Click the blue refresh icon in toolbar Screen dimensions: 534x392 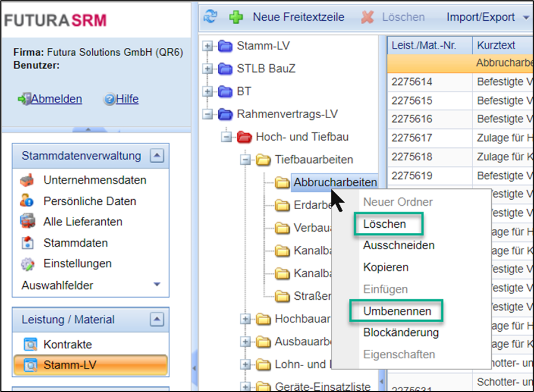tap(210, 17)
